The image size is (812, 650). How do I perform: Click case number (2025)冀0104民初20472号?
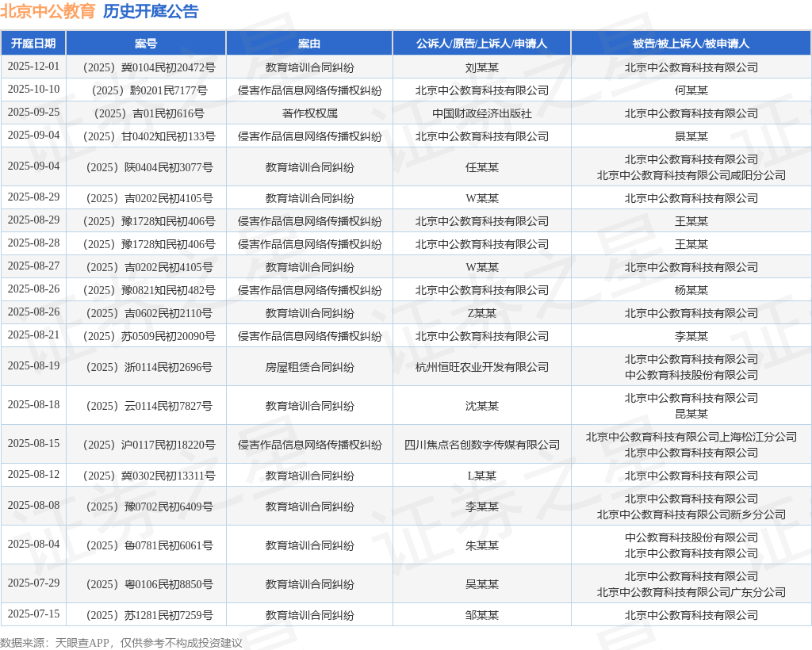[x=148, y=68]
